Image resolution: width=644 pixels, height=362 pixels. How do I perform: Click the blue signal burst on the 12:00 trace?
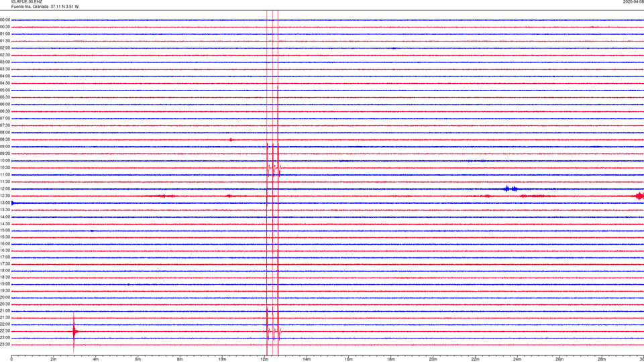pyautogui.click(x=511, y=189)
